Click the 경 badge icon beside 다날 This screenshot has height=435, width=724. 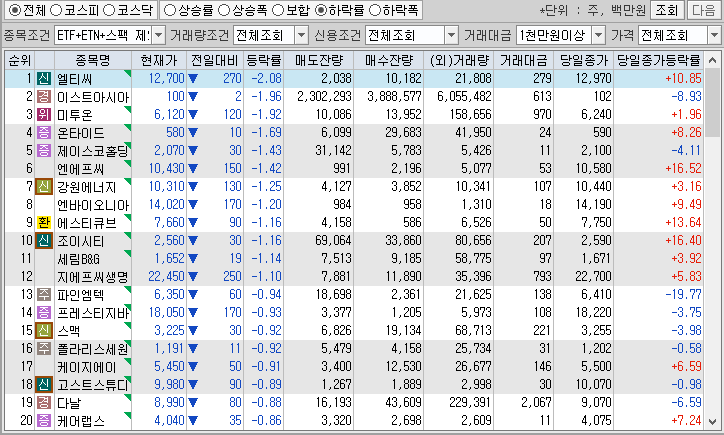pos(44,403)
